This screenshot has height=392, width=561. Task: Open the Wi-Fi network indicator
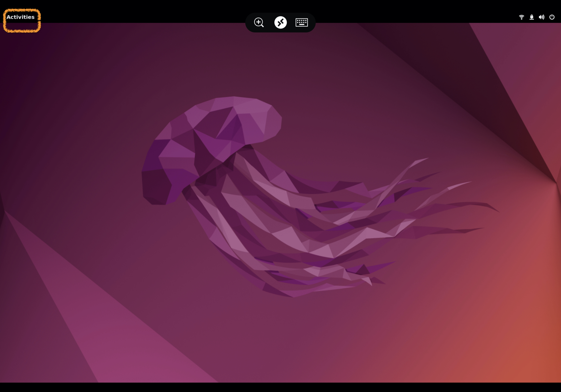[522, 17]
